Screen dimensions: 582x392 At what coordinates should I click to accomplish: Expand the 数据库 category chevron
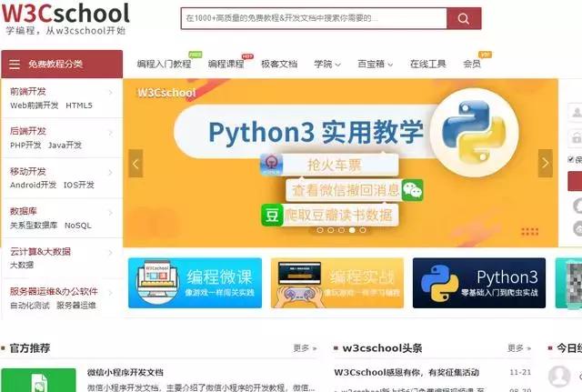point(110,212)
